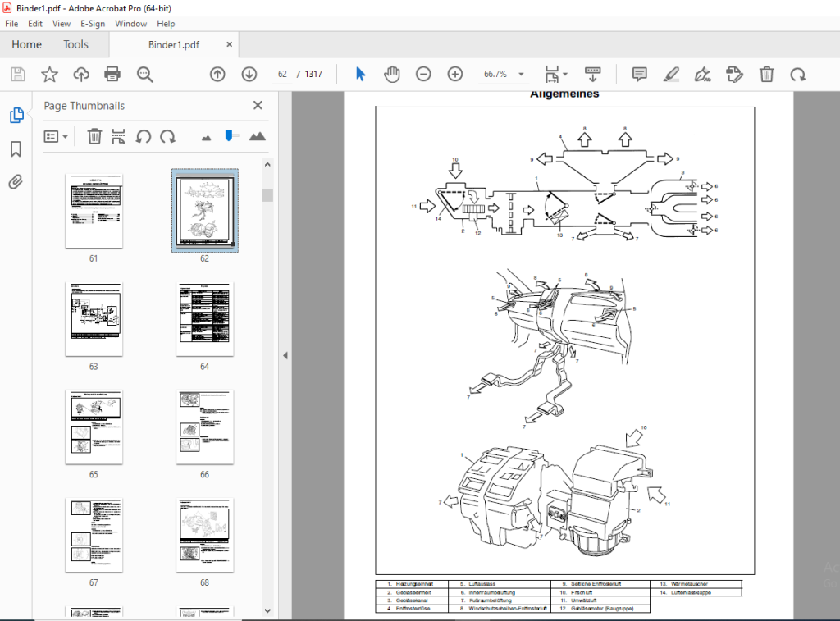Viewport: 840px width, 621px height.
Task: Adjust the thumbnail size slider
Action: click(229, 136)
